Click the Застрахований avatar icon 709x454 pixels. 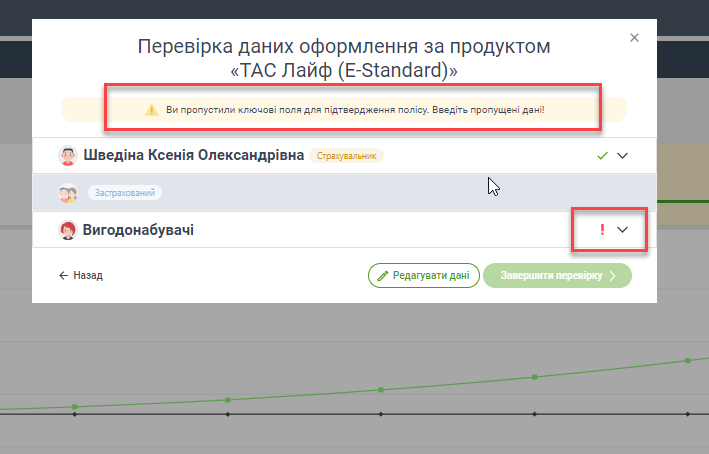click(x=68, y=193)
